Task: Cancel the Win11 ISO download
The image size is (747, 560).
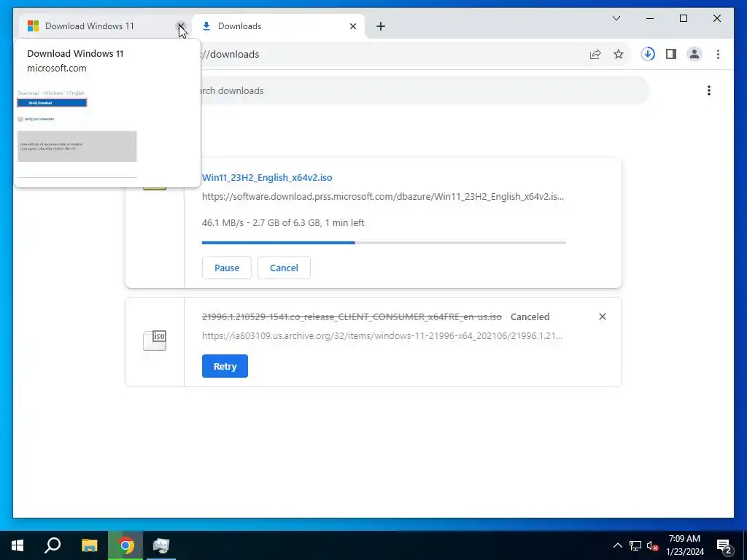Action: [284, 268]
